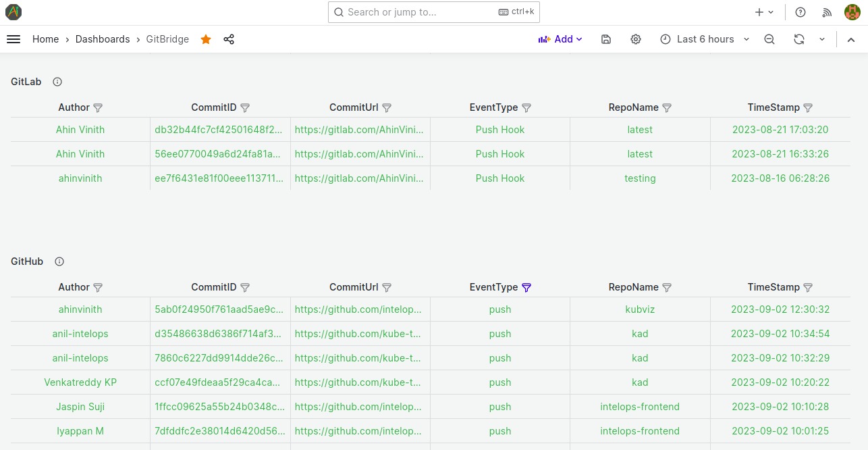Open the user profile avatar
The image size is (868, 450).
point(852,12)
